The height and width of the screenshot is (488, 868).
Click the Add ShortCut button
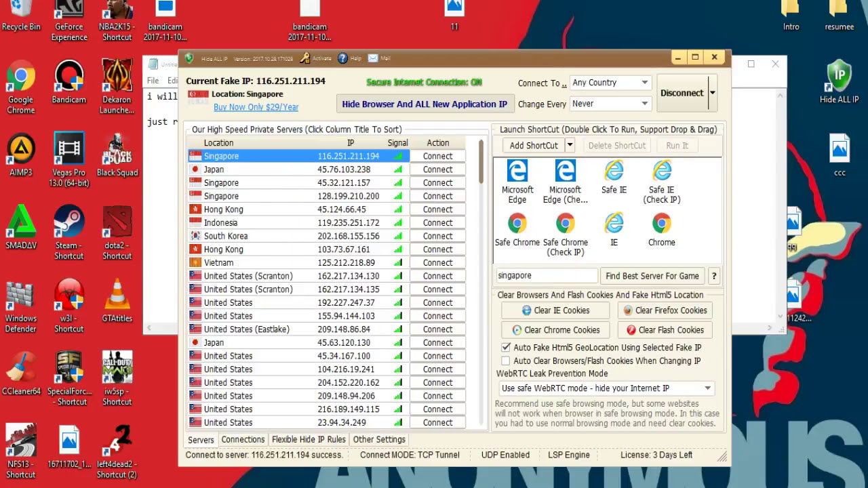click(x=534, y=145)
